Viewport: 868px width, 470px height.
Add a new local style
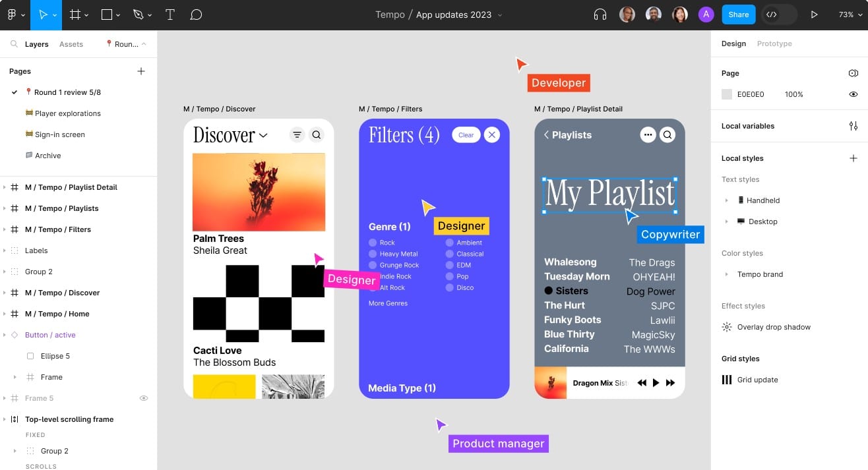click(x=853, y=158)
